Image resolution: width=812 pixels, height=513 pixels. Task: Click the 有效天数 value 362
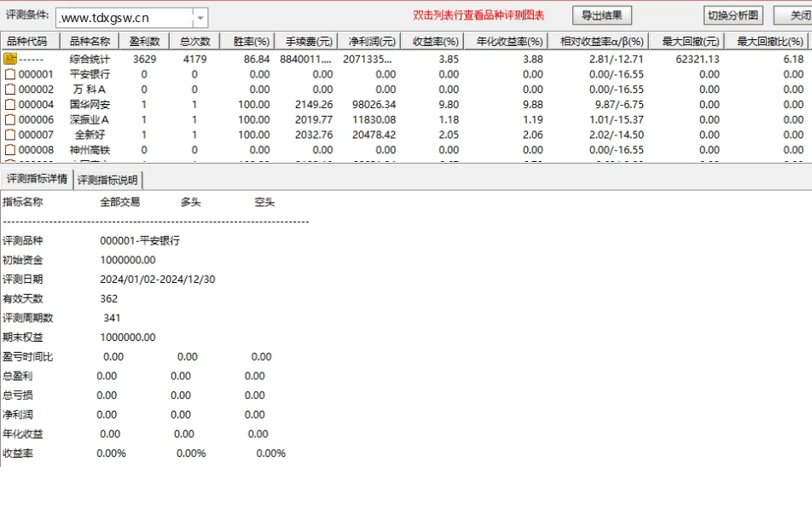(109, 299)
